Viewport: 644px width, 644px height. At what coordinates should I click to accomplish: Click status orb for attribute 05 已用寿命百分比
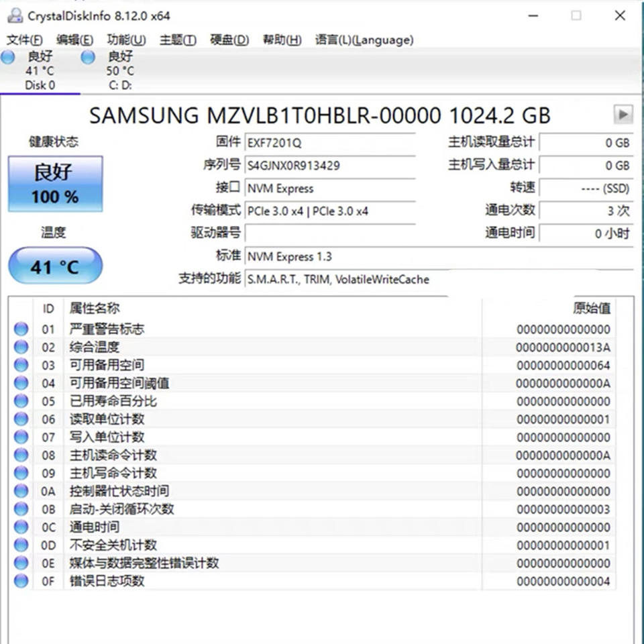[21, 401]
